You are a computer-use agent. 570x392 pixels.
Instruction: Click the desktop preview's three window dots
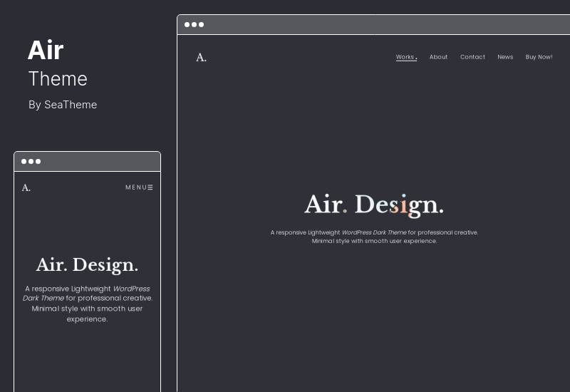[x=194, y=25]
